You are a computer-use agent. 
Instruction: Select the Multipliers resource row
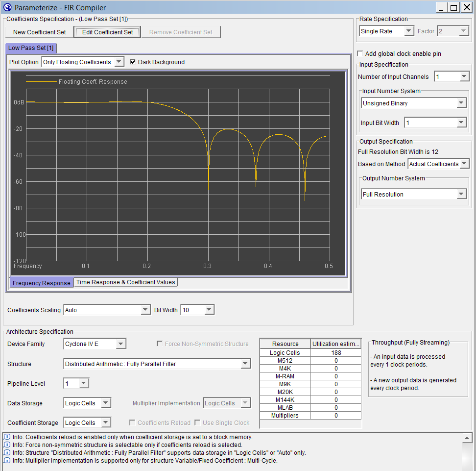pos(310,416)
